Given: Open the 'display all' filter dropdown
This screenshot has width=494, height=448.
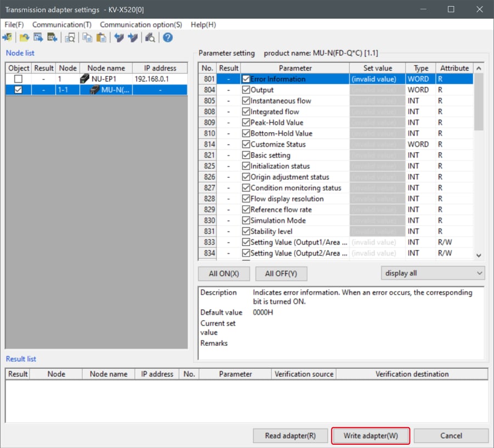Looking at the screenshot, I should [433, 273].
